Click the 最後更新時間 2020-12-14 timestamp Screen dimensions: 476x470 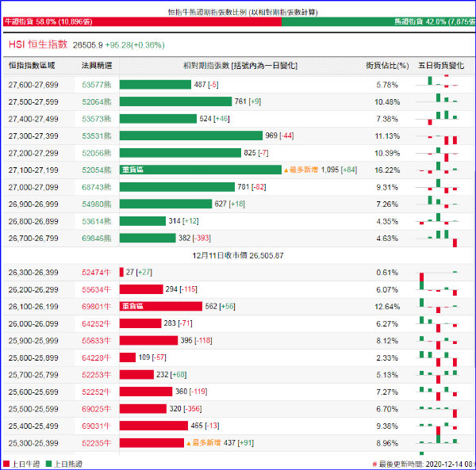pyautogui.click(x=424, y=464)
